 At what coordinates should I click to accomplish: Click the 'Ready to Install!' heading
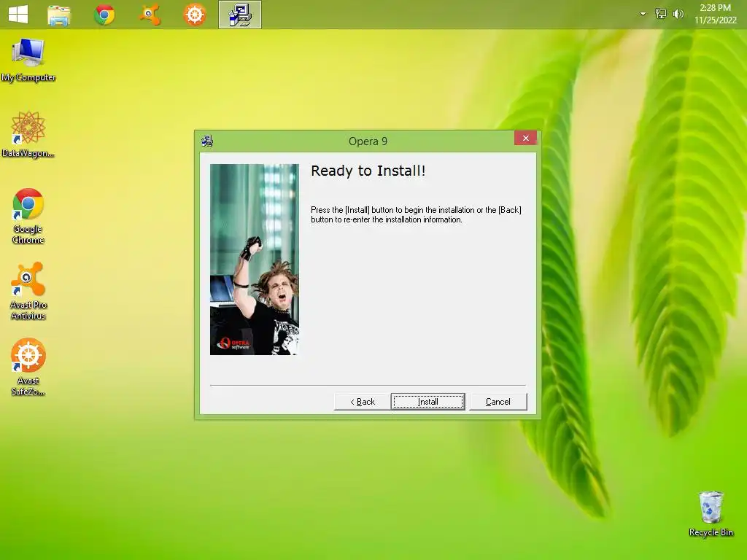tap(368, 171)
